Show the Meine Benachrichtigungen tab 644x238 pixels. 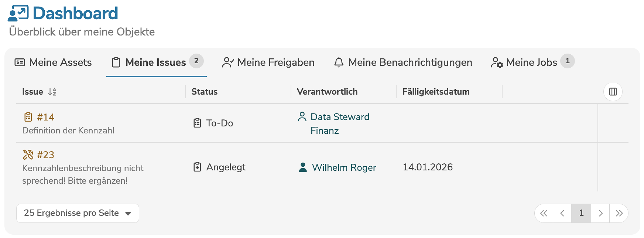[x=403, y=62]
